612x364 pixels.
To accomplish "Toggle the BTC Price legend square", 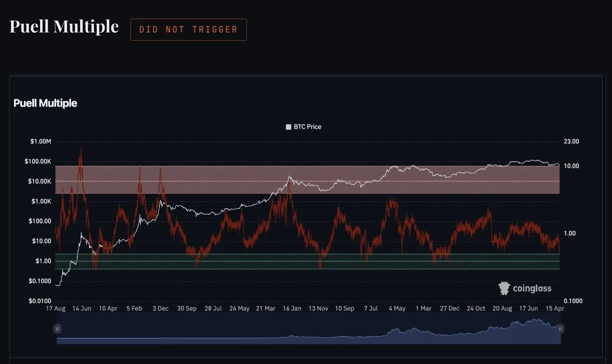I will (289, 127).
